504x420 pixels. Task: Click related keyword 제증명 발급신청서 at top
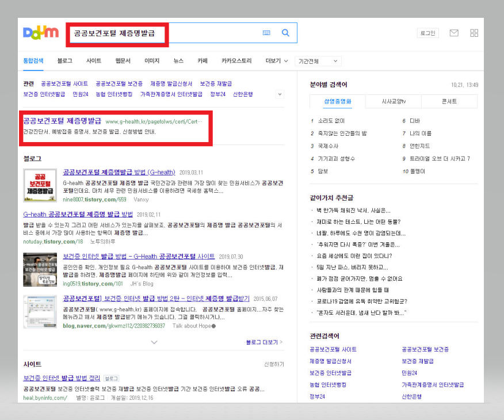pos(171,84)
